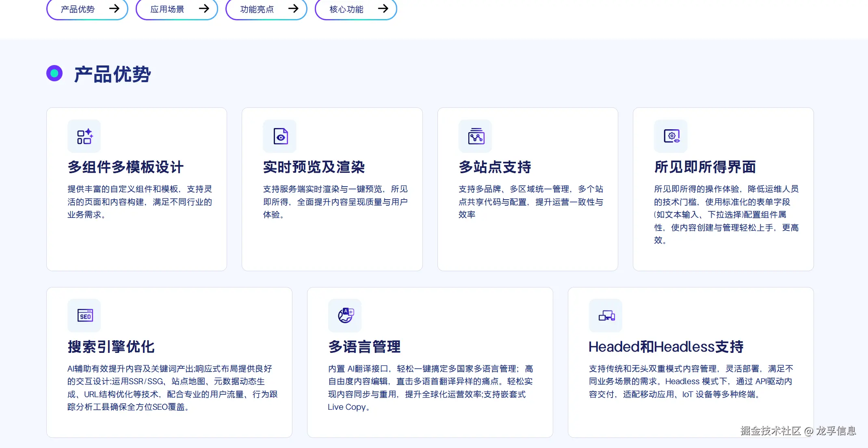Click the purple-green dot beside 产品优势 heading
The width and height of the screenshot is (868, 448).
coord(54,74)
